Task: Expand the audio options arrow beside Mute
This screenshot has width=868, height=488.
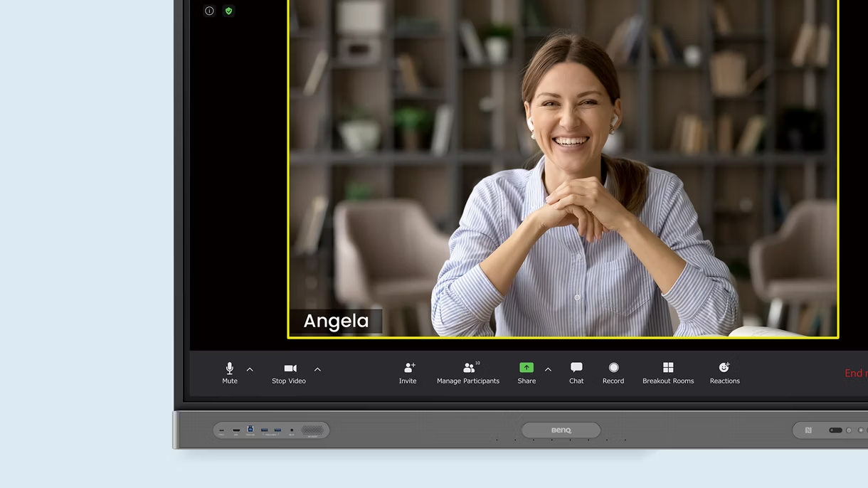Action: coord(250,370)
